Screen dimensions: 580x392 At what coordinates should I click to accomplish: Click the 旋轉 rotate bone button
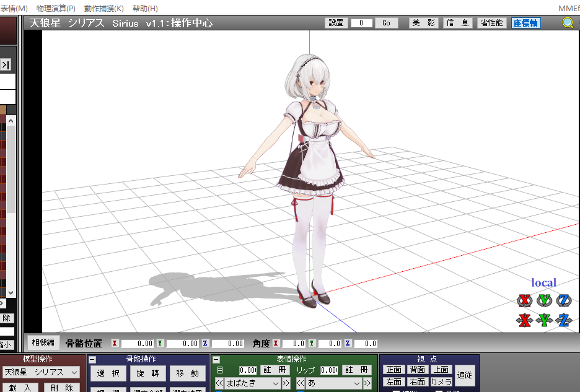point(147,373)
